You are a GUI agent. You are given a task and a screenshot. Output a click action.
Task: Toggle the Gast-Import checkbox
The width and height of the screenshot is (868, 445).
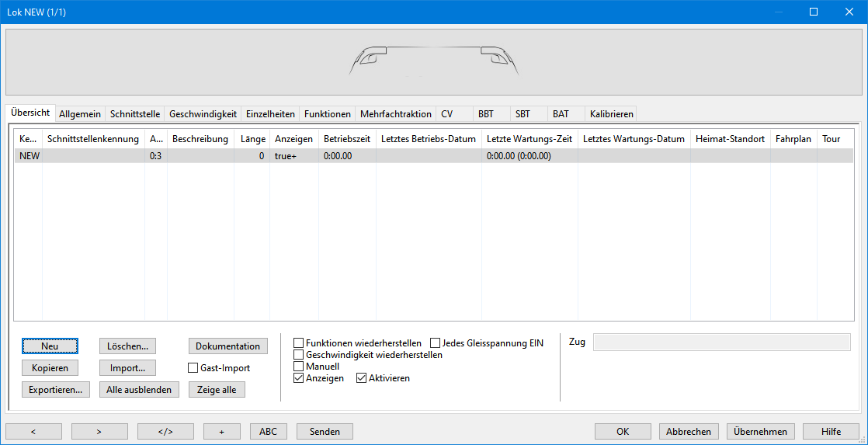point(194,368)
